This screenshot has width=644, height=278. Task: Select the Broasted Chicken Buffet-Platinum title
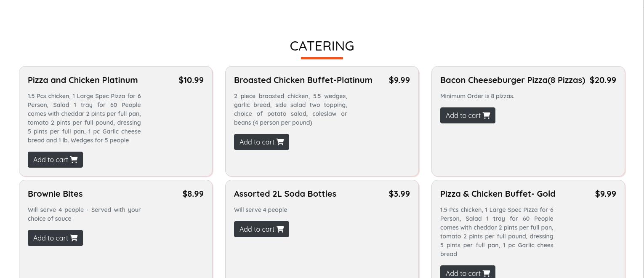tap(303, 80)
